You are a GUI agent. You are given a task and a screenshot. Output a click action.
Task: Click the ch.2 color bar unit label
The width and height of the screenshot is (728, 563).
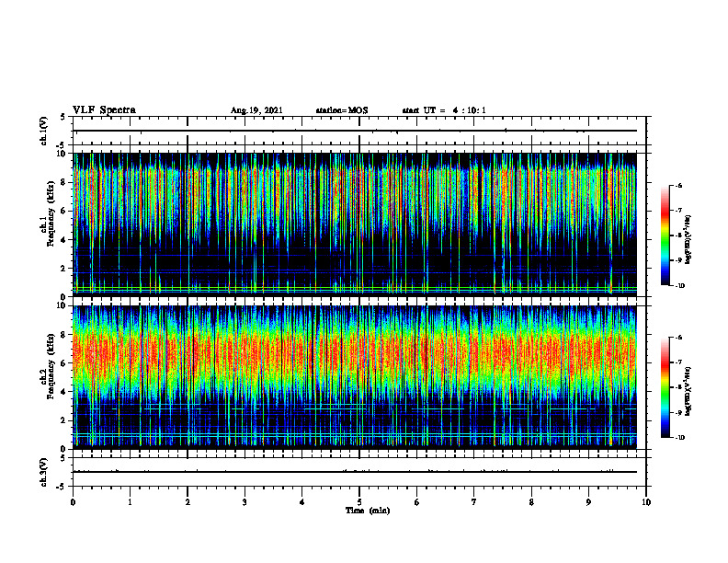tap(688, 391)
